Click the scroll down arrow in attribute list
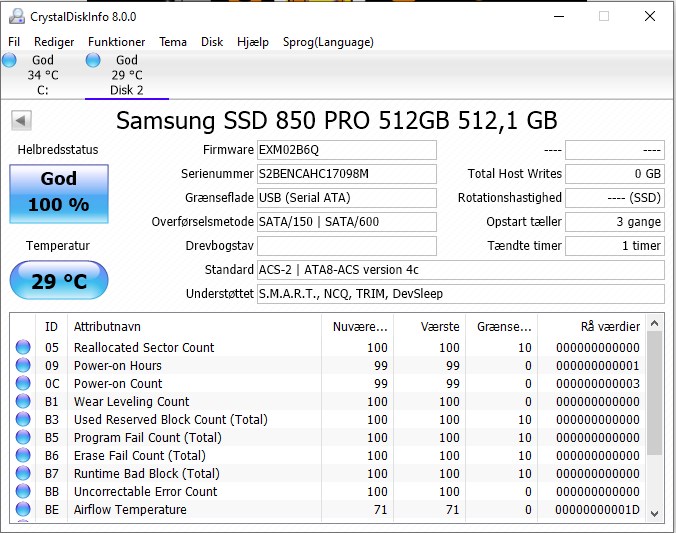676x533 pixels. [x=654, y=513]
